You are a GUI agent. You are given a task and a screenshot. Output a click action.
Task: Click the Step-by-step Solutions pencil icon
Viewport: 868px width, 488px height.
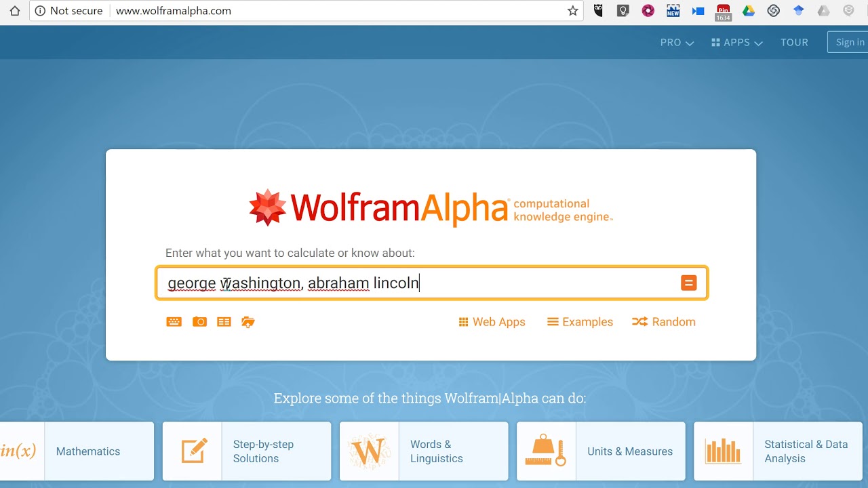[x=194, y=451]
